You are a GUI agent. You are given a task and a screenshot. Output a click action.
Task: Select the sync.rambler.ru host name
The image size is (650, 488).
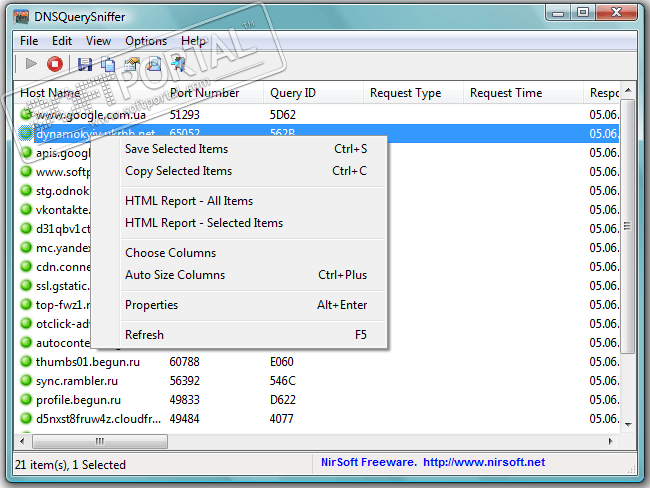coord(77,381)
